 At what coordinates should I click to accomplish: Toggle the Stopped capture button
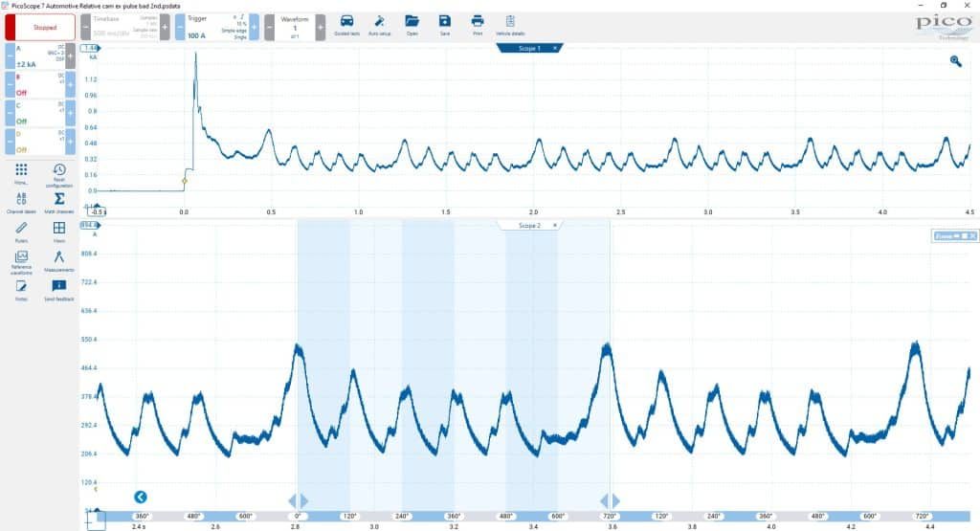point(40,28)
